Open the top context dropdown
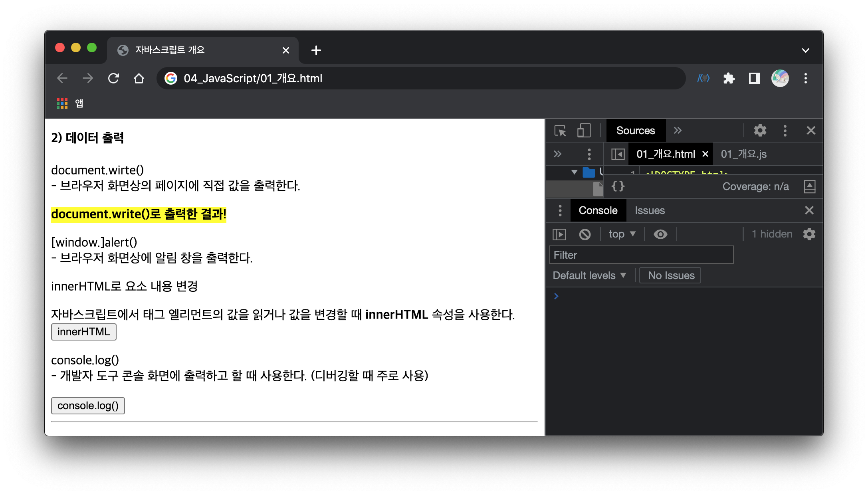 [622, 234]
